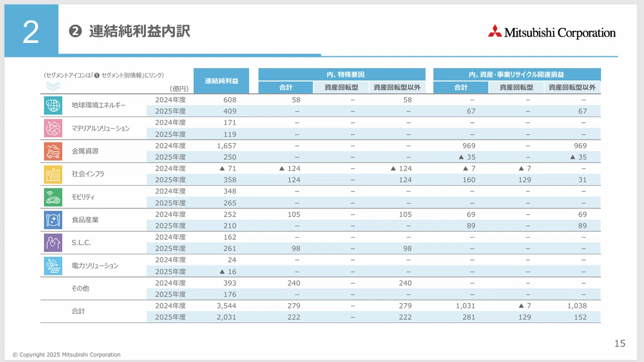Click 資産回転型 header under 特殊要因

[341, 87]
